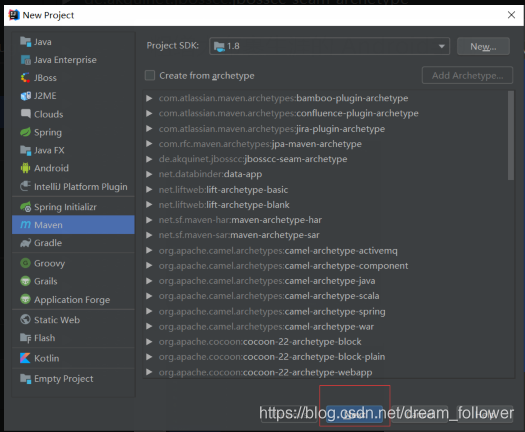Viewport: 525px width, 432px height.
Task: Click the Application Forge icon
Action: [25, 299]
